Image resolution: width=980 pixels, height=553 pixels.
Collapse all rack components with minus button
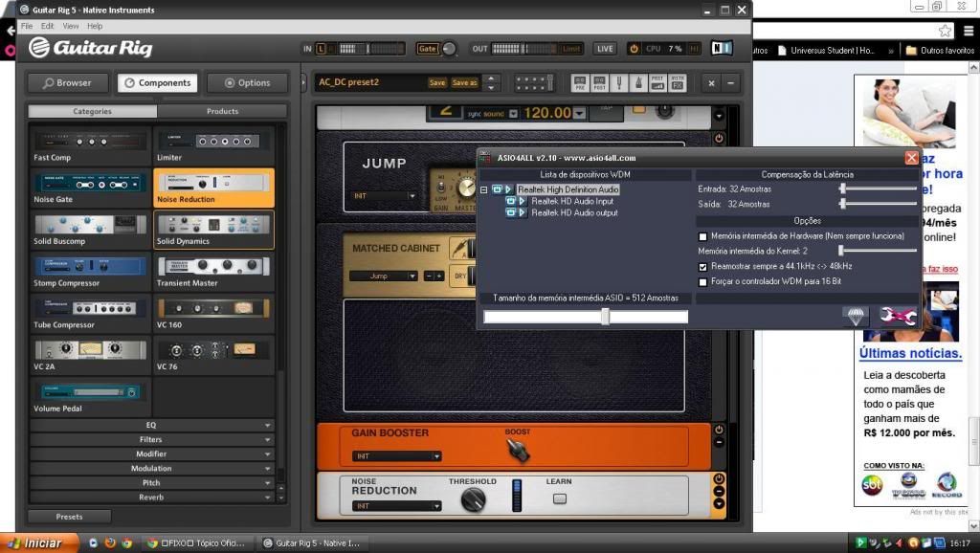click(730, 83)
